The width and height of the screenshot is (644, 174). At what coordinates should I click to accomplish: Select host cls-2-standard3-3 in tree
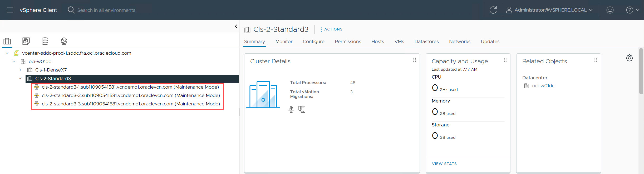tap(131, 104)
